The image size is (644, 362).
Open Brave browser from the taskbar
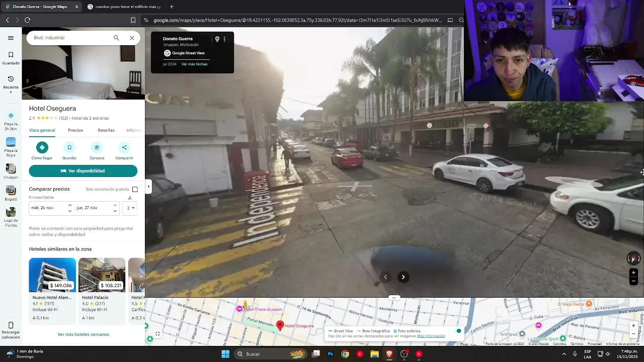tap(389, 354)
